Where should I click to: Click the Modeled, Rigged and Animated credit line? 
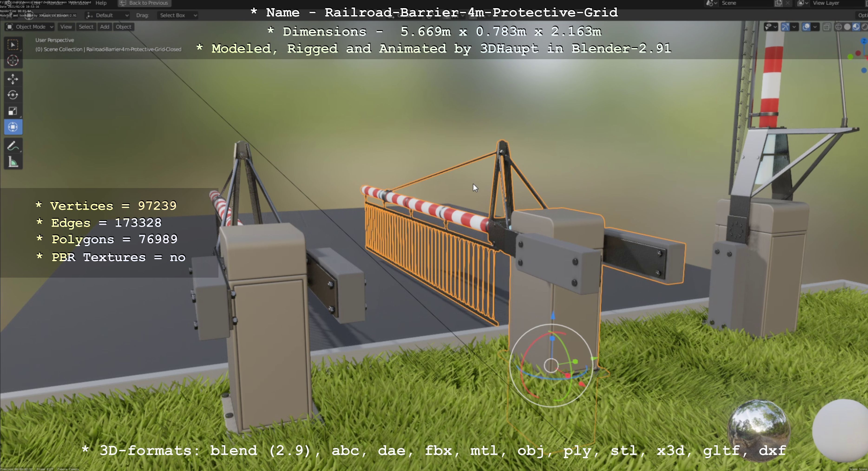[434, 49]
